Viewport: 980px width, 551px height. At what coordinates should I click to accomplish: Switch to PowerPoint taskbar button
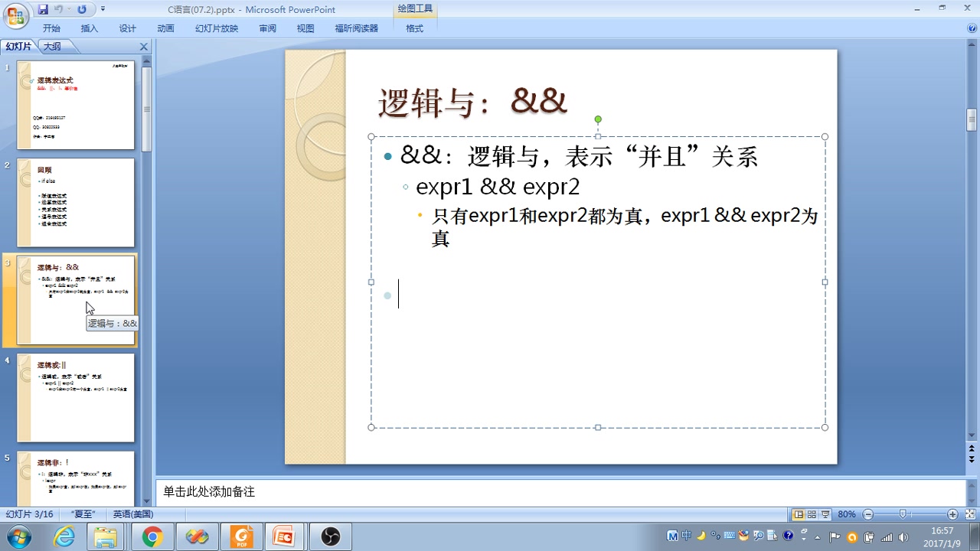285,537
